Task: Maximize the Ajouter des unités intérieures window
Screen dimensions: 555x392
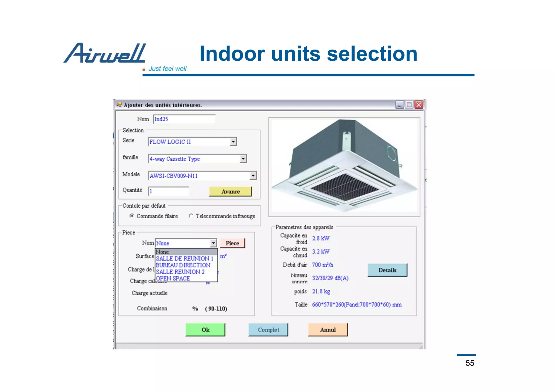Action: click(x=409, y=105)
